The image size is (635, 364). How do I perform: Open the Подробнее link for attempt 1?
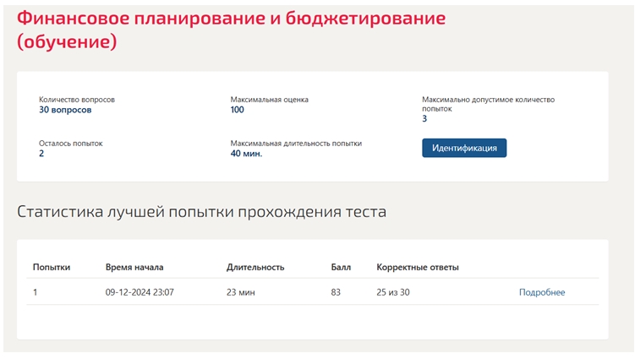542,292
